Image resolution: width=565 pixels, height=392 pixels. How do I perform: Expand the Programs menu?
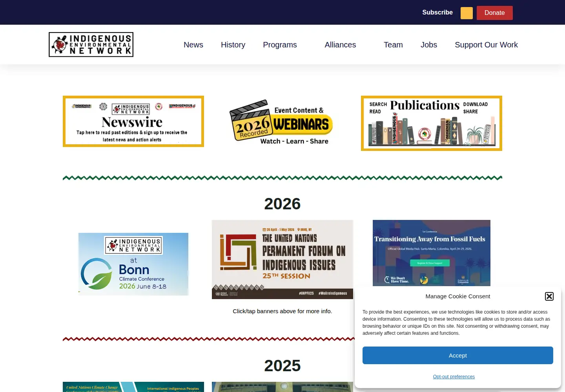click(x=280, y=45)
